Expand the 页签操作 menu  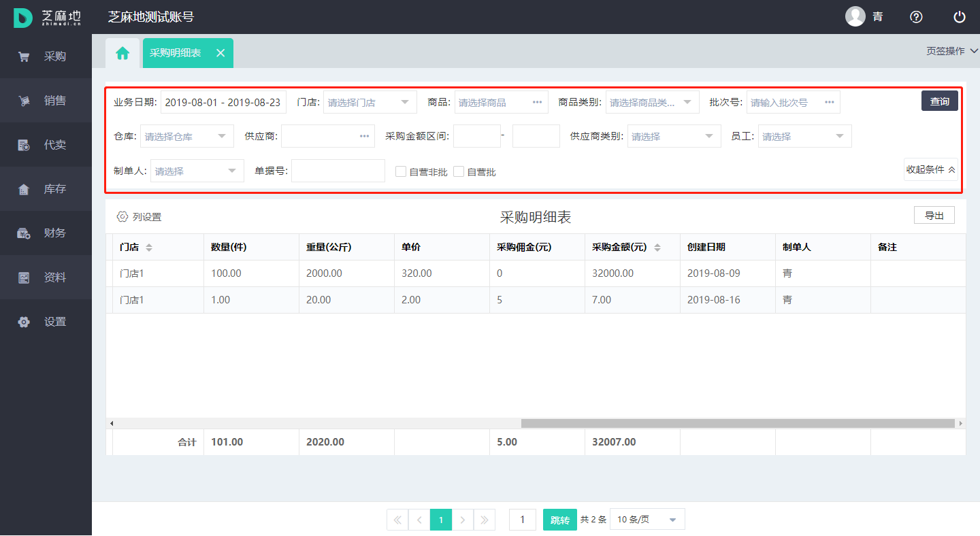tap(952, 51)
